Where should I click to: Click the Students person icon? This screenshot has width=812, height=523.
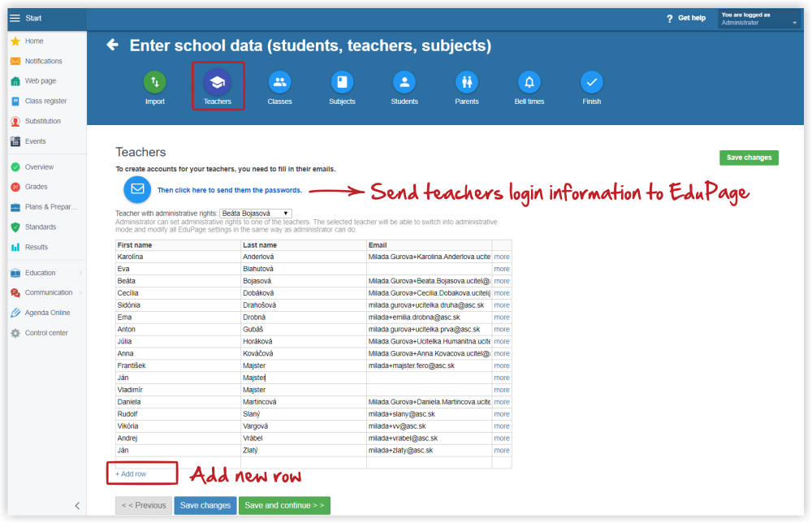tap(404, 82)
